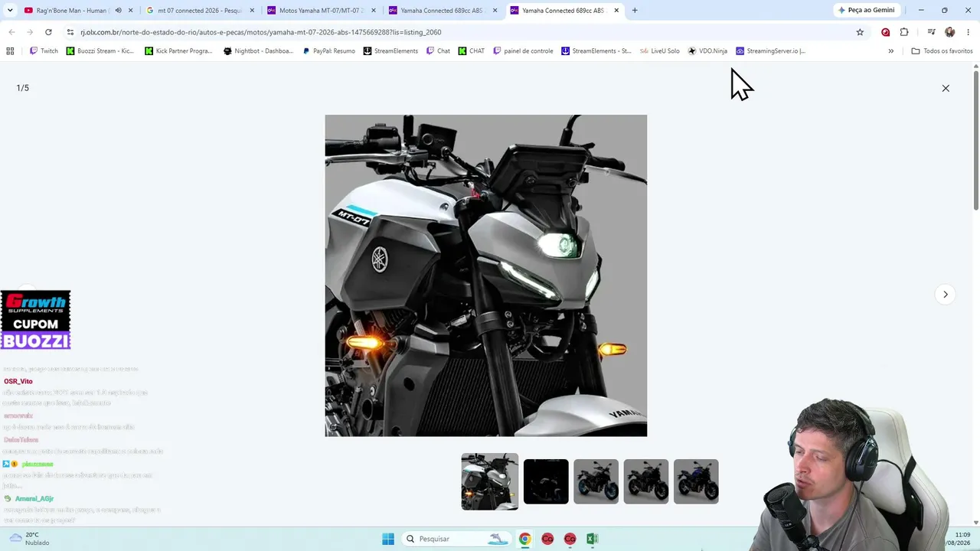Reload the current page
980x551 pixels.
pyautogui.click(x=48, y=32)
